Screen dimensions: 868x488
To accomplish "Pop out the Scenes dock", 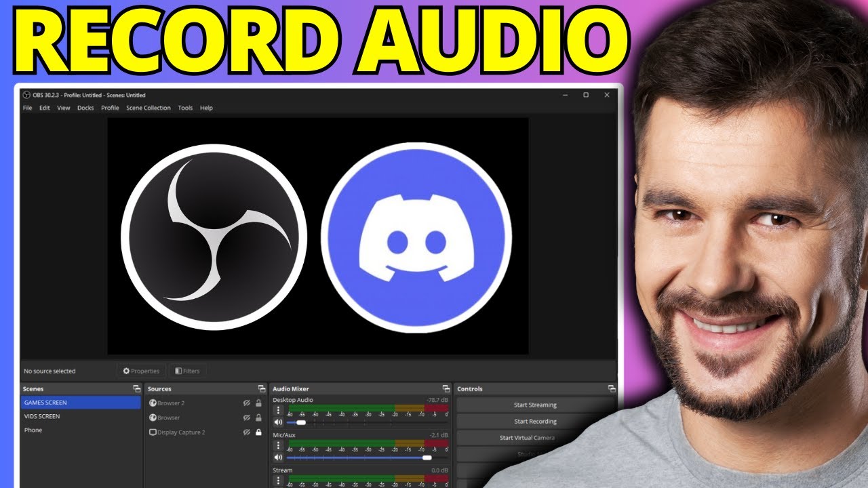I will click(136, 388).
